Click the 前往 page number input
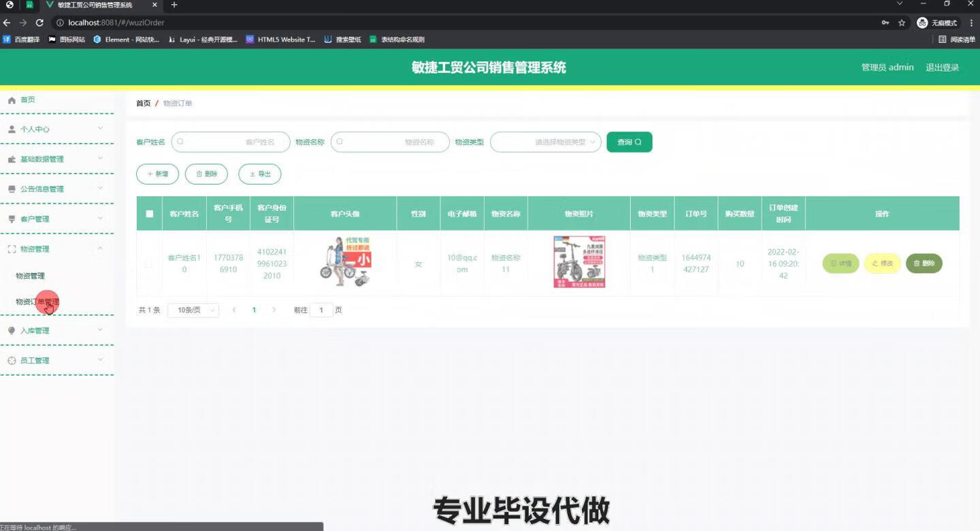This screenshot has width=980, height=531. point(321,310)
